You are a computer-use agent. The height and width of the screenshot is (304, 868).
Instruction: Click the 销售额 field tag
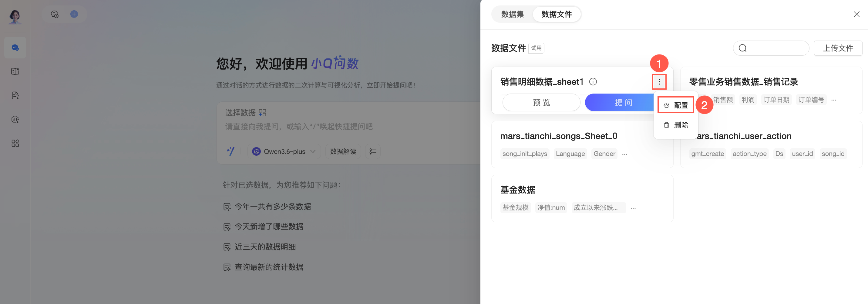[x=723, y=100]
